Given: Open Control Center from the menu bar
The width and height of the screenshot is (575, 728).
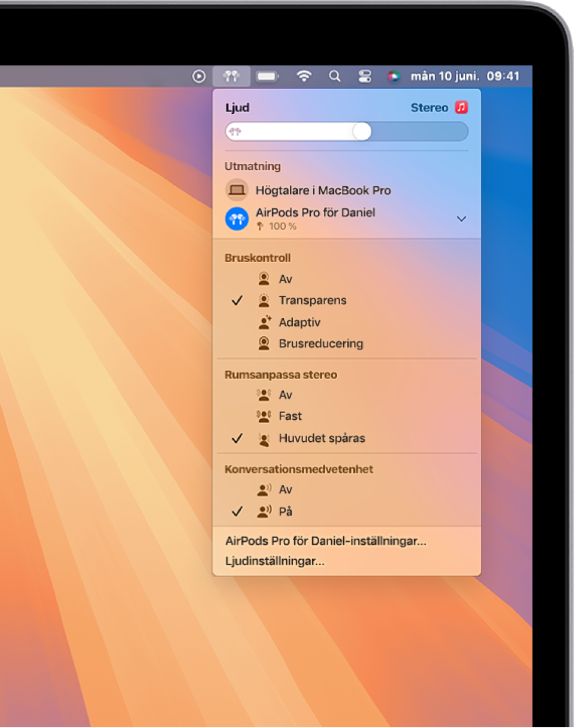Looking at the screenshot, I should [x=365, y=76].
